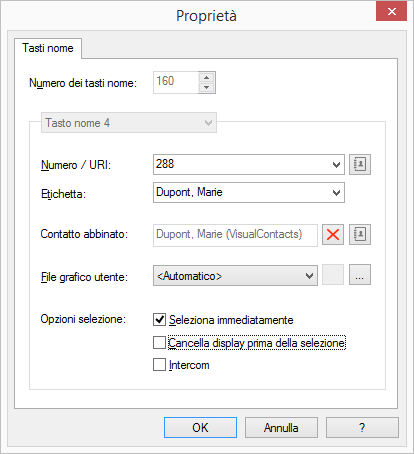Screen dimensions: 414x454
Task: Enable Cancella display prima della selezione
Action: coord(159,342)
